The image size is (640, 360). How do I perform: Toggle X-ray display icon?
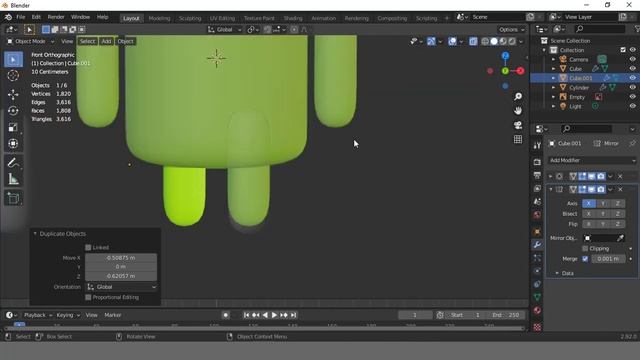click(x=473, y=41)
